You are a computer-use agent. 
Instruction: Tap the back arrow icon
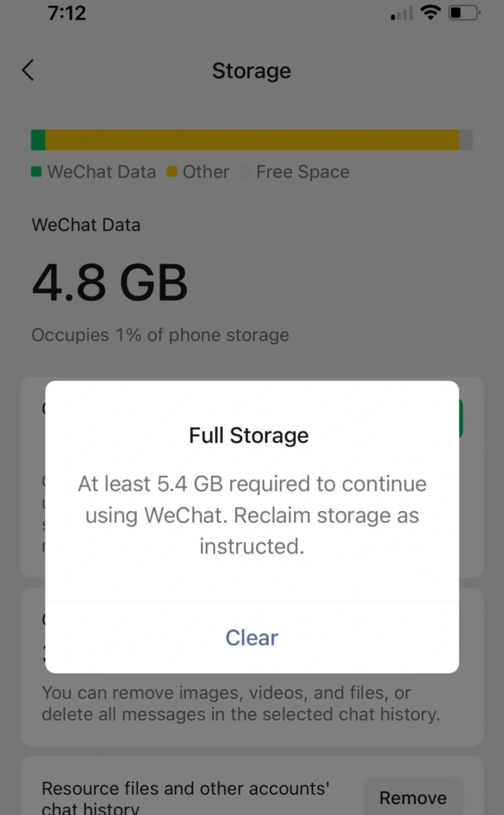28,70
